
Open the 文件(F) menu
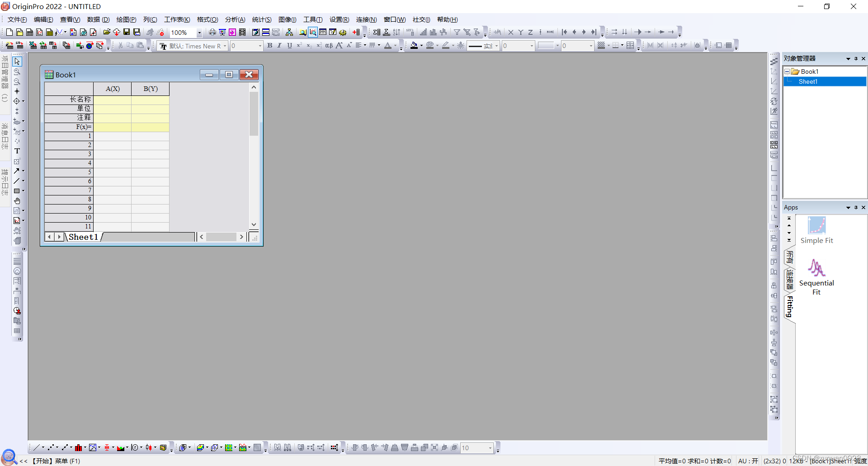point(17,19)
